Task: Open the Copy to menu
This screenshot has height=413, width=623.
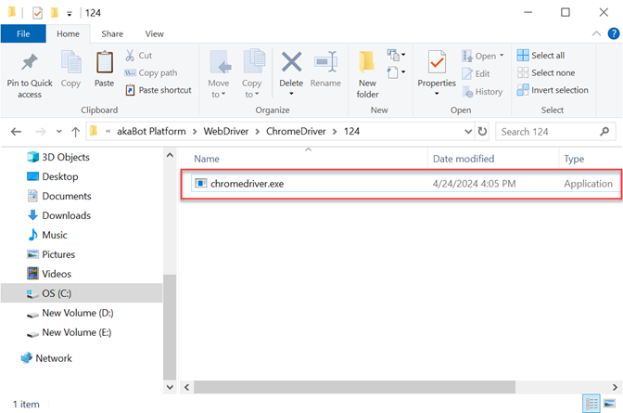Action: (x=252, y=74)
